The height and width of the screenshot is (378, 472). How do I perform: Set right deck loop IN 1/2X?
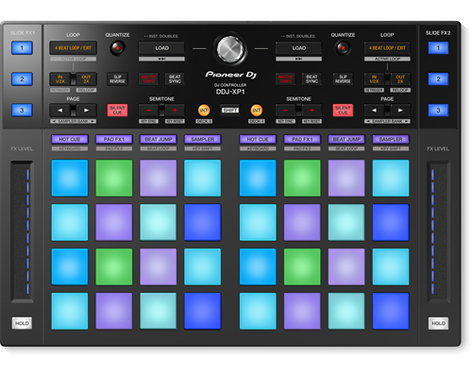coord(374,79)
